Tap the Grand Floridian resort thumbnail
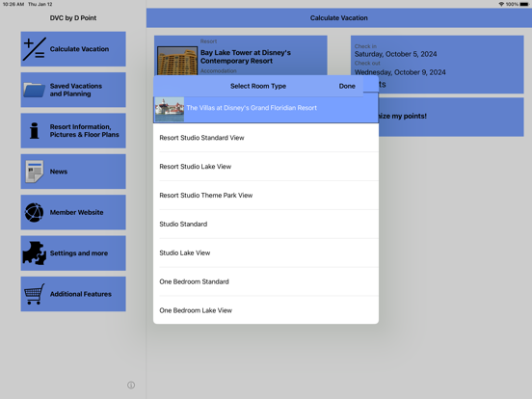Viewport: 532px width, 399px height. [170, 109]
